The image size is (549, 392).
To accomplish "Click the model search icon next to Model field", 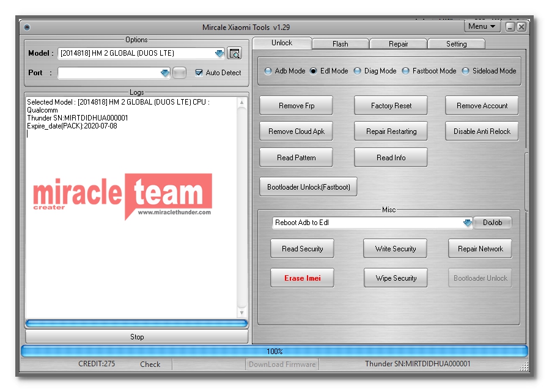I will (x=234, y=53).
